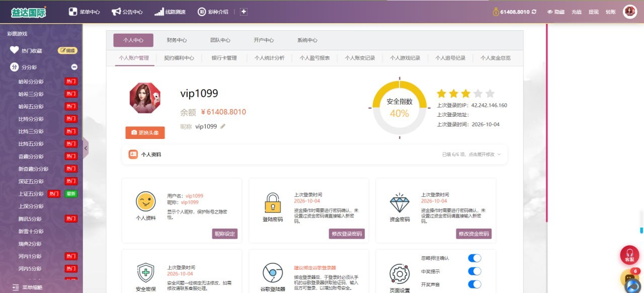Image resolution: width=644 pixels, height=293 pixels.
Task: Open the 个人盈亏报表 sub-tab
Action: click(315, 58)
